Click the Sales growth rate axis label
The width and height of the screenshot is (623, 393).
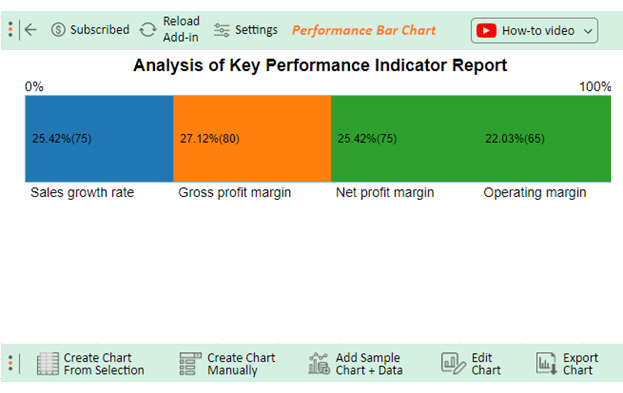(x=82, y=192)
